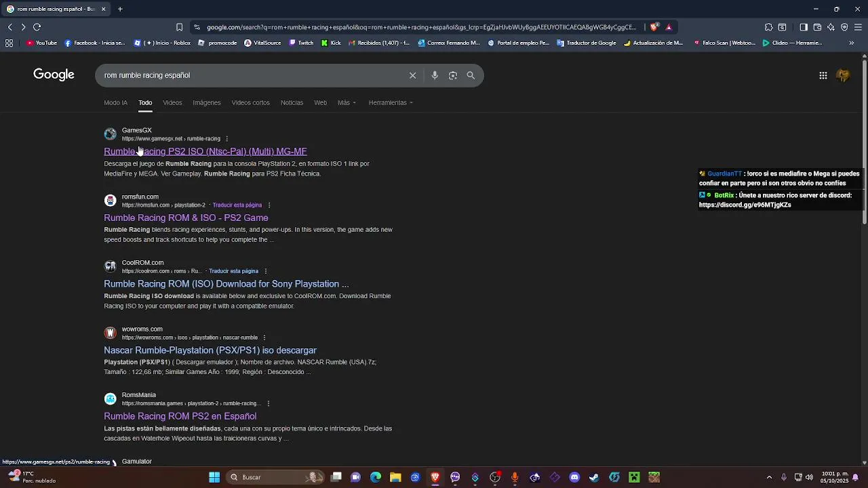Open the three-dot menu for RomsMania result

coord(269,404)
